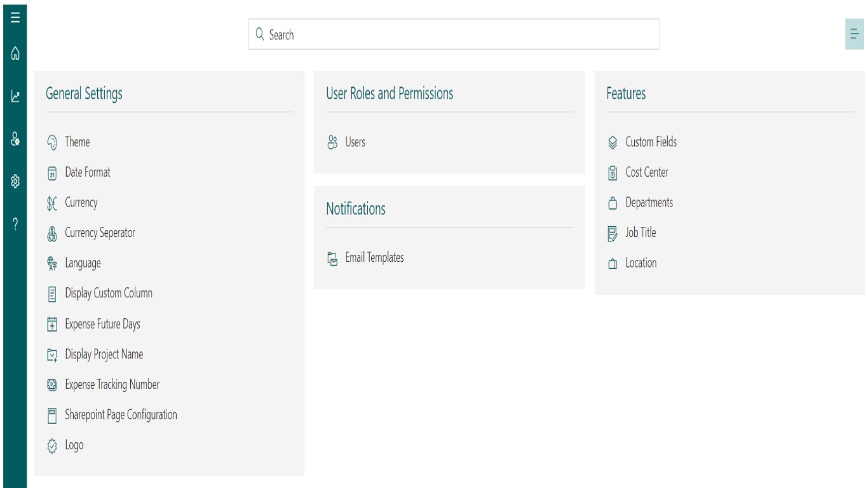Open the Language setting

[83, 263]
